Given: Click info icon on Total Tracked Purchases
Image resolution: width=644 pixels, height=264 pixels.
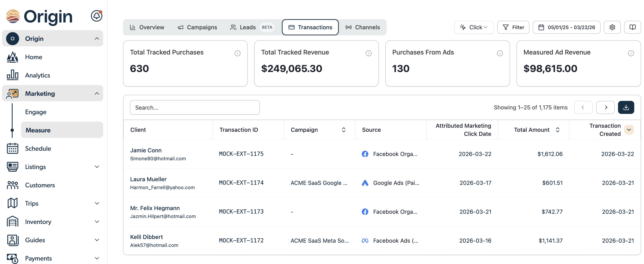Looking at the screenshot, I should [x=237, y=53].
